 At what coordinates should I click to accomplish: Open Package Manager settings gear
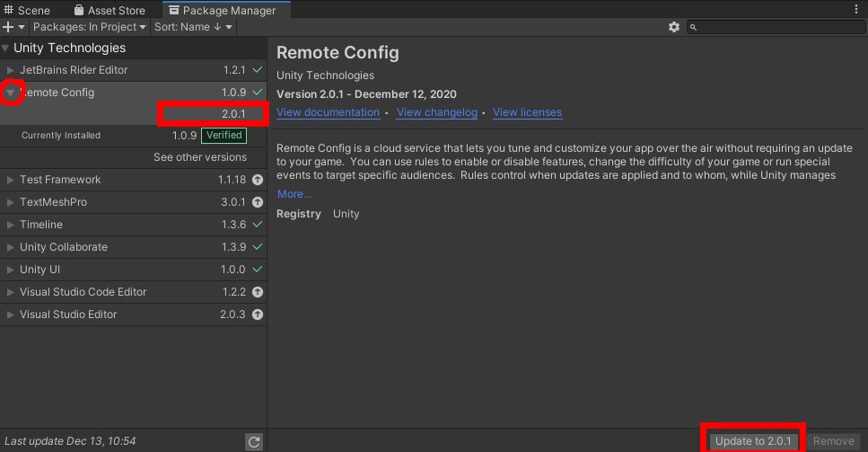(674, 27)
